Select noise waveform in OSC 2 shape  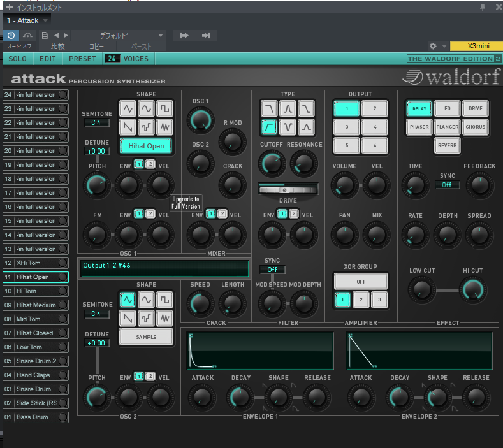[165, 319]
